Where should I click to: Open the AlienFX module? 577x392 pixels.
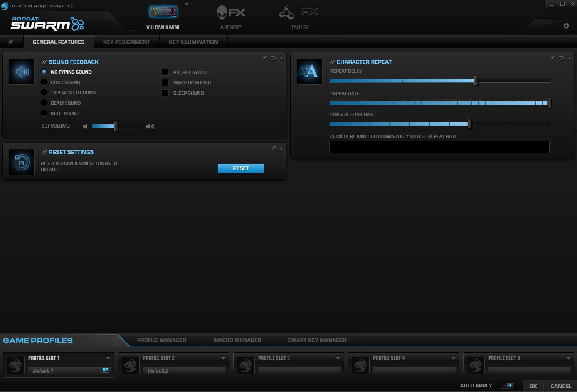click(231, 17)
